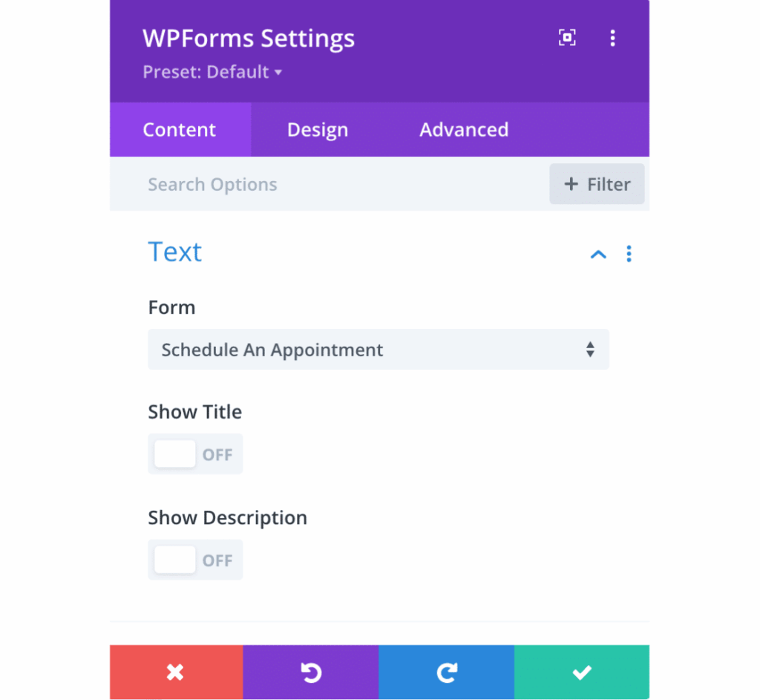Screen dimensions: 760x700
Task: Click the Content tab
Action: click(179, 129)
